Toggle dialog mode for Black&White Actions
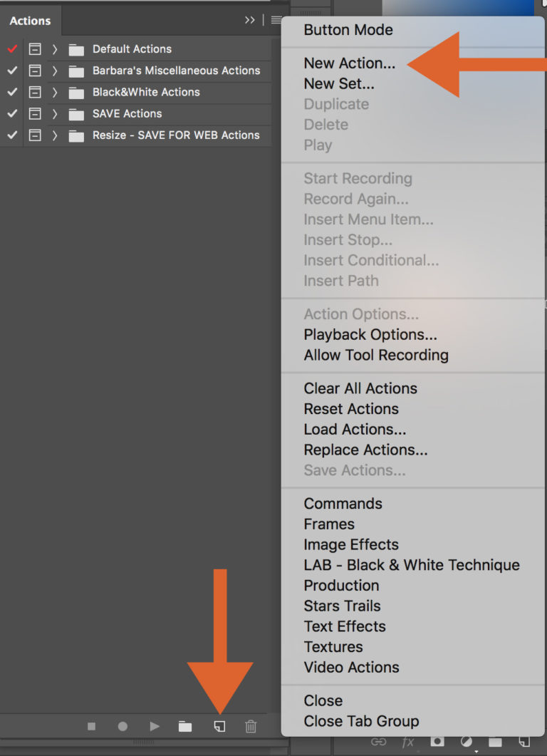 point(36,92)
